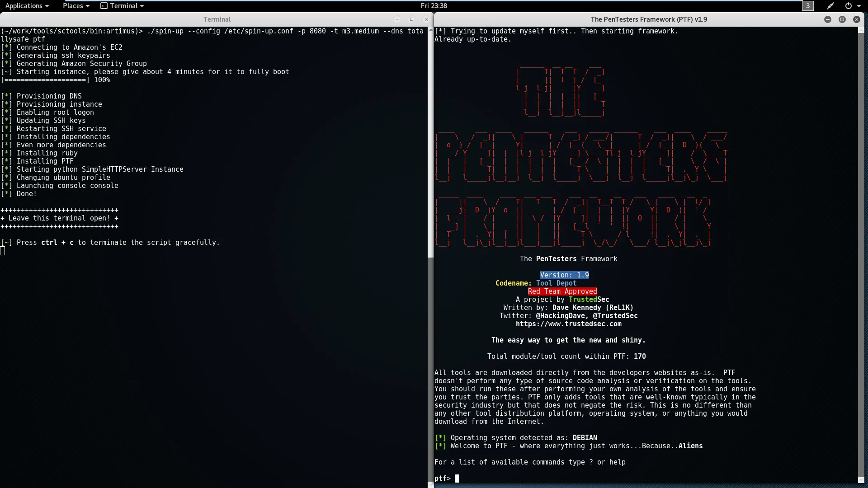Viewport: 868px width, 488px height.
Task: Open workspace indicator number 3
Action: coord(807,6)
